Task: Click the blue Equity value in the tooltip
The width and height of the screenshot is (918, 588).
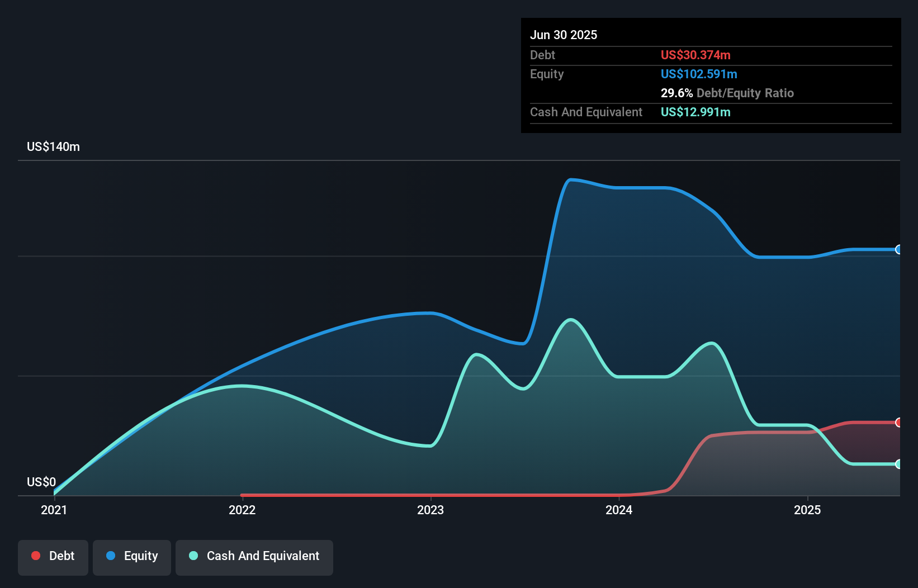Action: tap(699, 74)
